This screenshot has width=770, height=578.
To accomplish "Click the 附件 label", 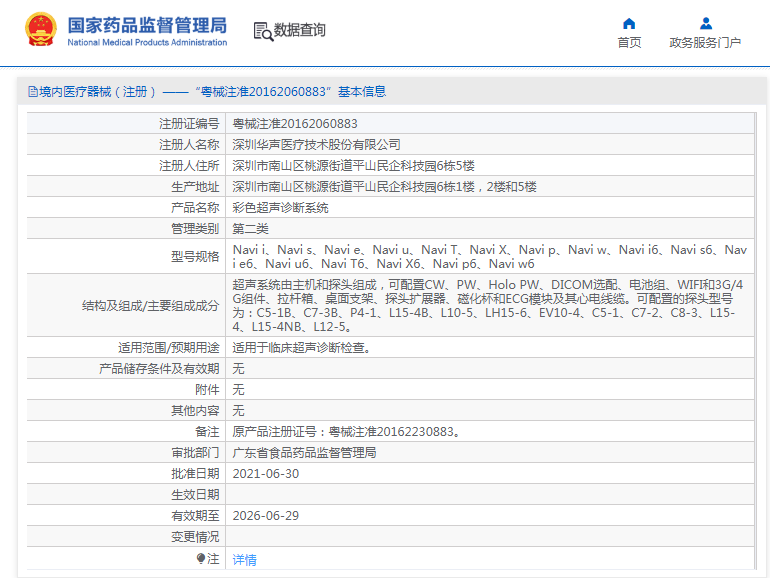I will tap(207, 390).
